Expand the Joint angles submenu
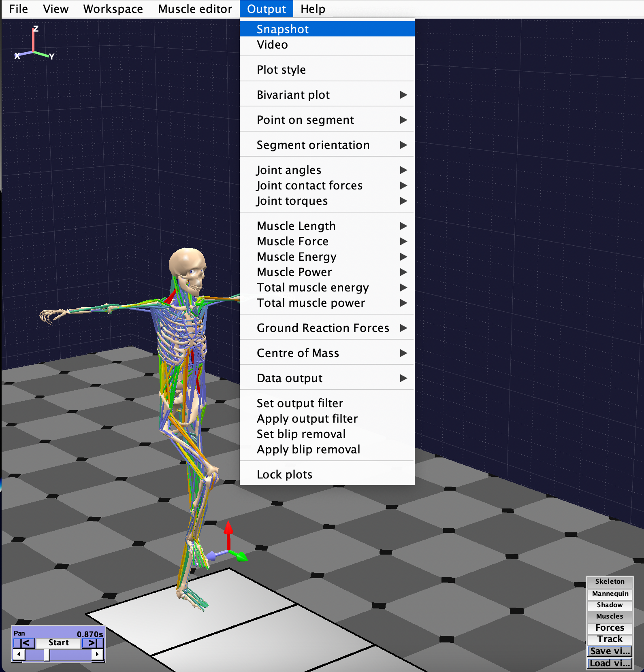 [x=327, y=170]
